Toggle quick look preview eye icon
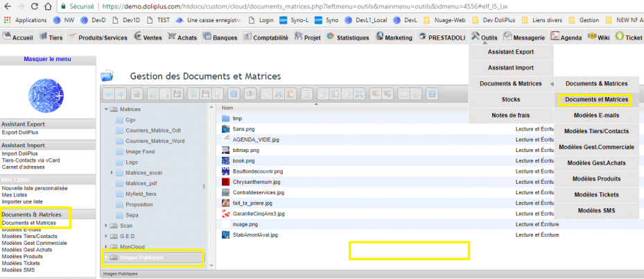Viewport: 644px width, 279px height. 250,94
